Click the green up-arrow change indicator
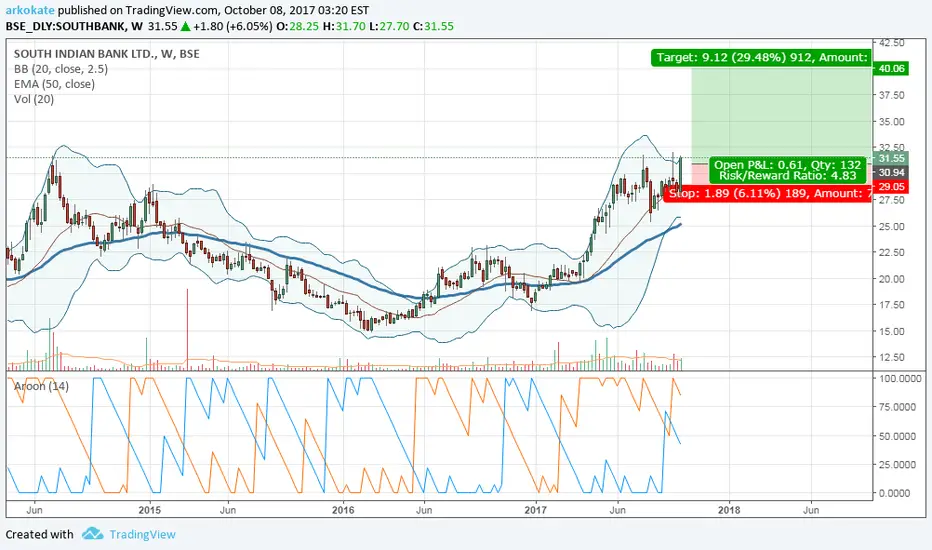Image resolution: width=932 pixels, height=550 pixels. [x=185, y=26]
